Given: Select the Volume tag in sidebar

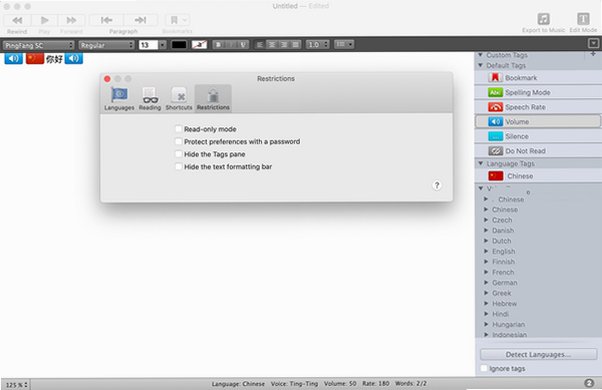Looking at the screenshot, I should pyautogui.click(x=538, y=122).
